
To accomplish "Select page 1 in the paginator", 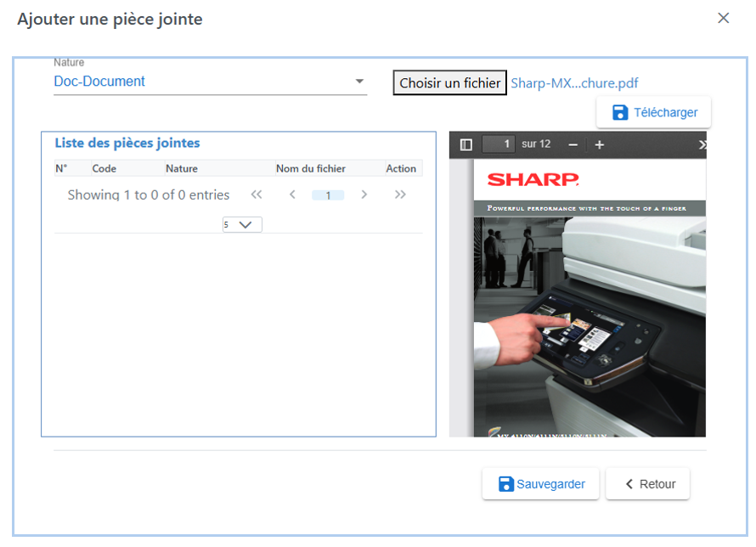I will coord(328,195).
